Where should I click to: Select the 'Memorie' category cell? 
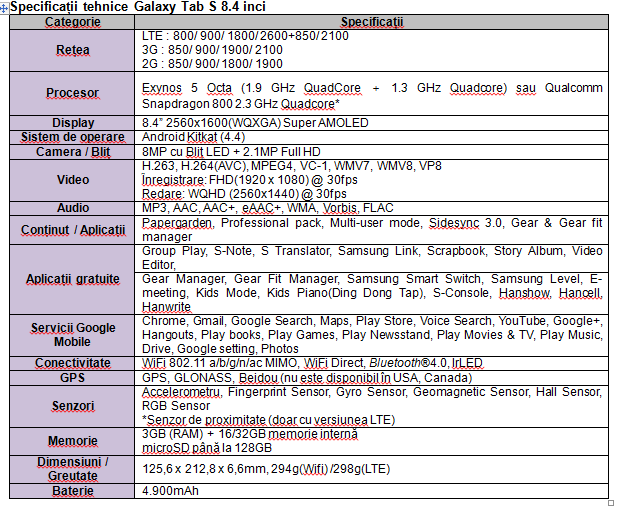72,441
